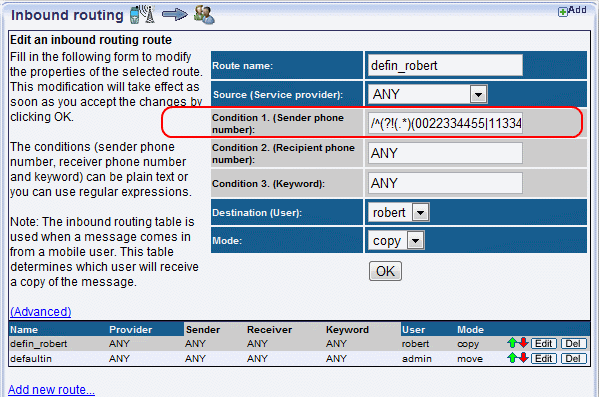Screen dimensions: 599x397
Task: Click the users icon in header
Action: (x=204, y=15)
